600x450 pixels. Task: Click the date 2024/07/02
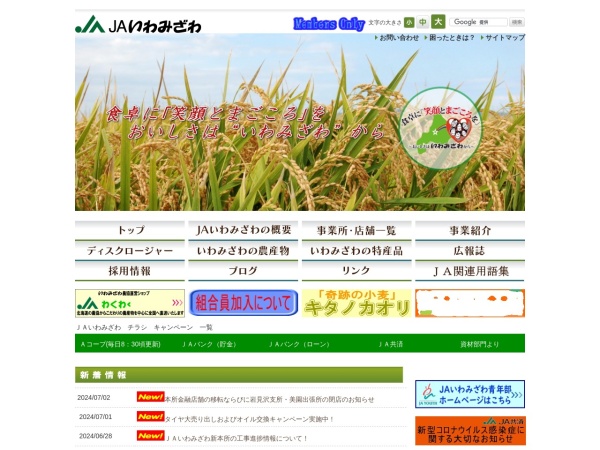(94, 398)
